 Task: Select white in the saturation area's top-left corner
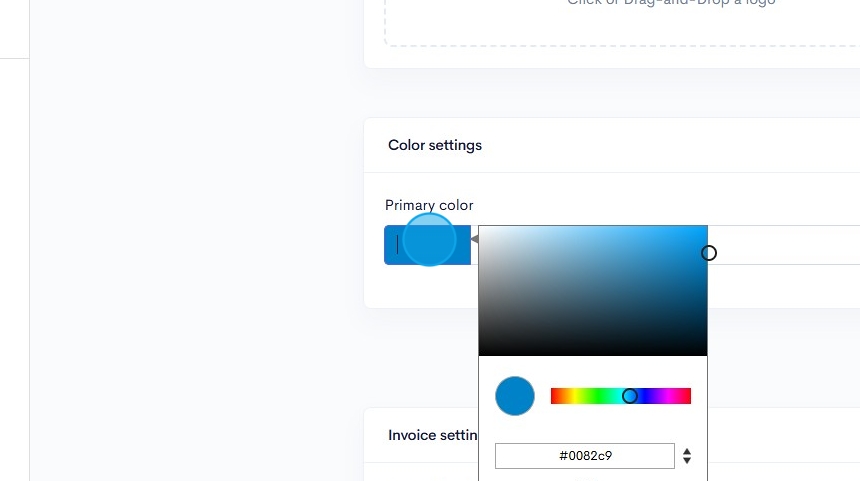[x=481, y=228]
